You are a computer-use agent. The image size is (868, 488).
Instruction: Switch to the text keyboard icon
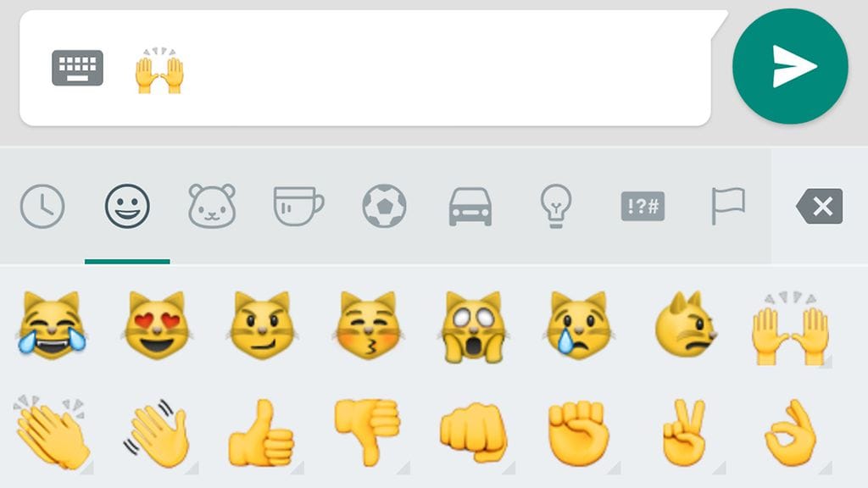click(x=77, y=68)
